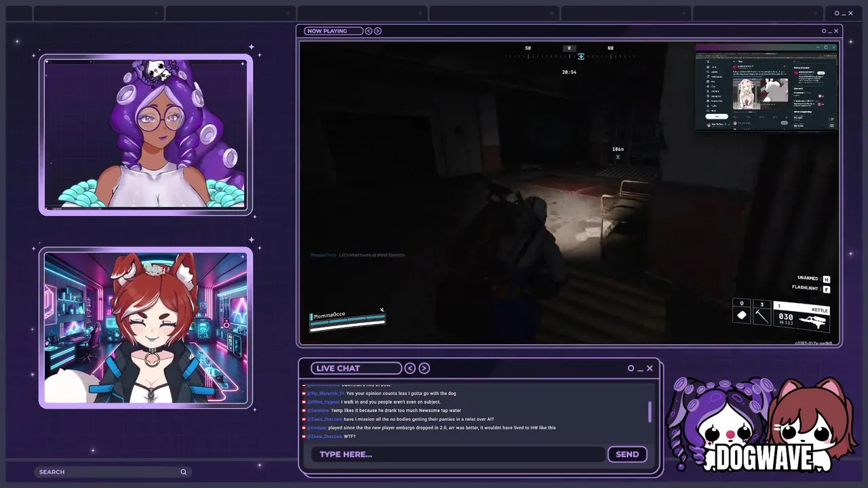Click next arrow in Now Playing header
The width and height of the screenshot is (868, 488).
[378, 30]
